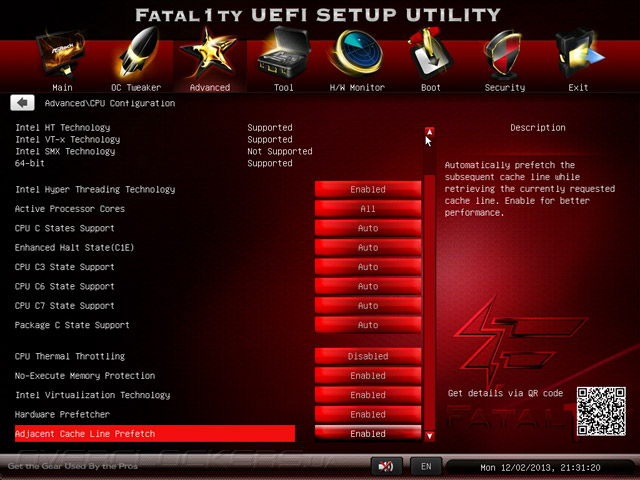This screenshot has height=480, width=640.
Task: Click the Advanced\CPU Configuration breadcrumb
Action: click(110, 103)
